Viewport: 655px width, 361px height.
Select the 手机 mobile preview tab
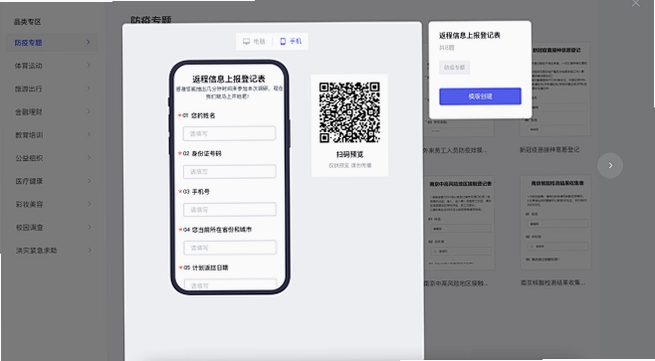[x=291, y=41]
